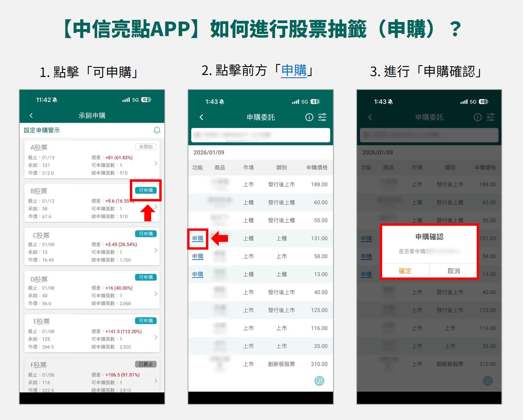The height and width of the screenshot is (420, 523).
Task: Open 設定申購警示 setting
Action: click(x=42, y=130)
